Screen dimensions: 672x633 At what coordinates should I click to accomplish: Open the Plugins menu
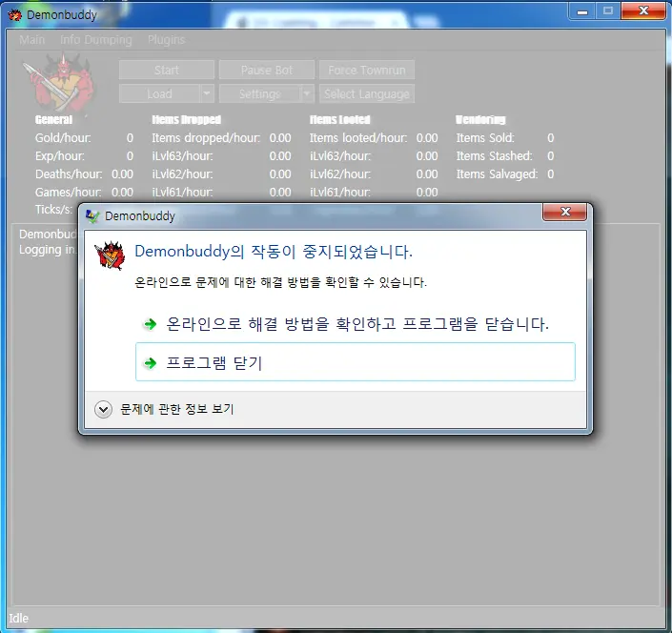coord(166,40)
